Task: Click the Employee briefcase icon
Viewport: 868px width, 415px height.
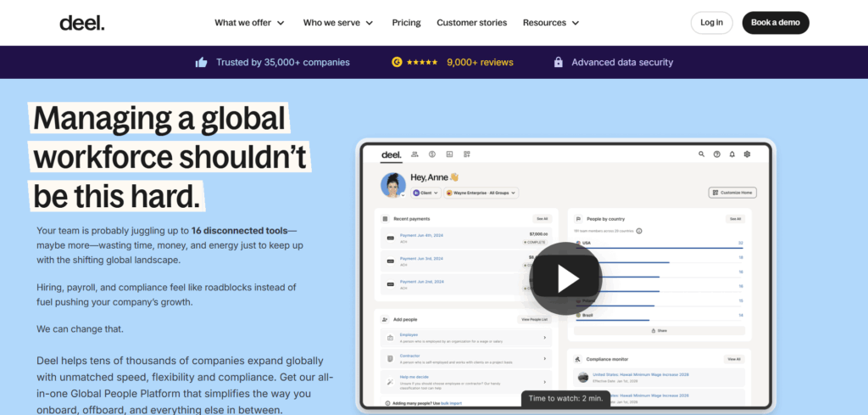Action: pos(390,338)
